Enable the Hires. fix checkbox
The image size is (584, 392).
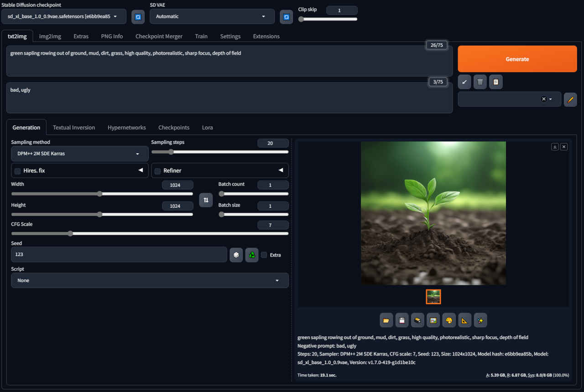18,171
